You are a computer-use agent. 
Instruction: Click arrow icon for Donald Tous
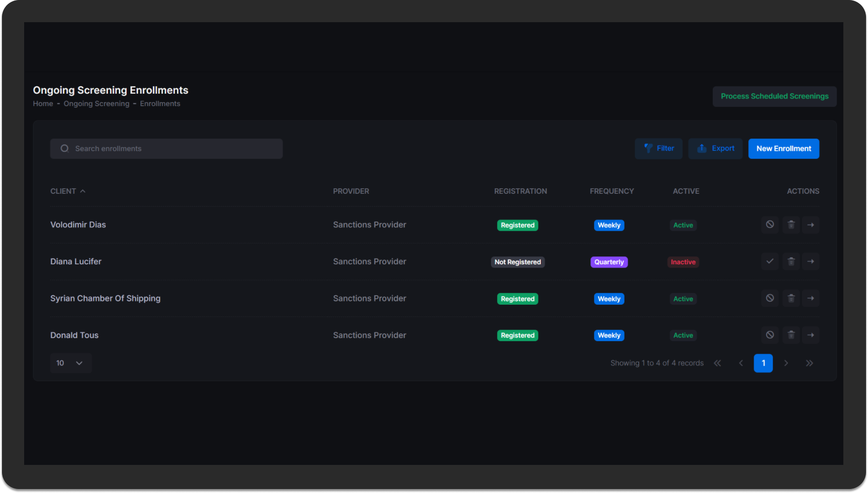[x=810, y=335]
